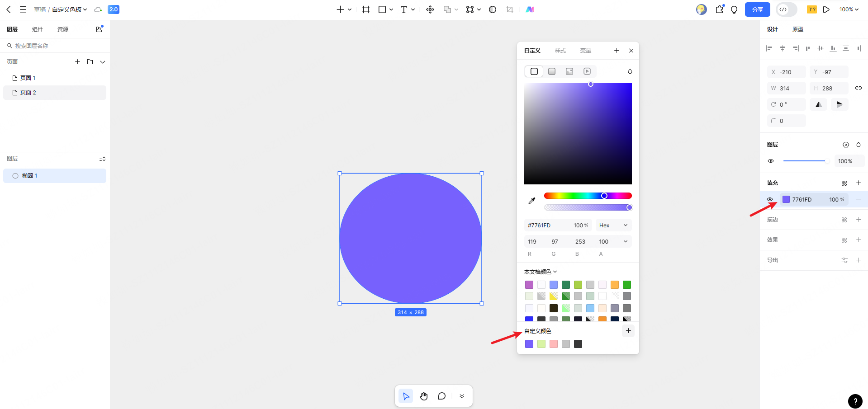
Task: Toggle fill 7761FD visibility eye
Action: 770,199
